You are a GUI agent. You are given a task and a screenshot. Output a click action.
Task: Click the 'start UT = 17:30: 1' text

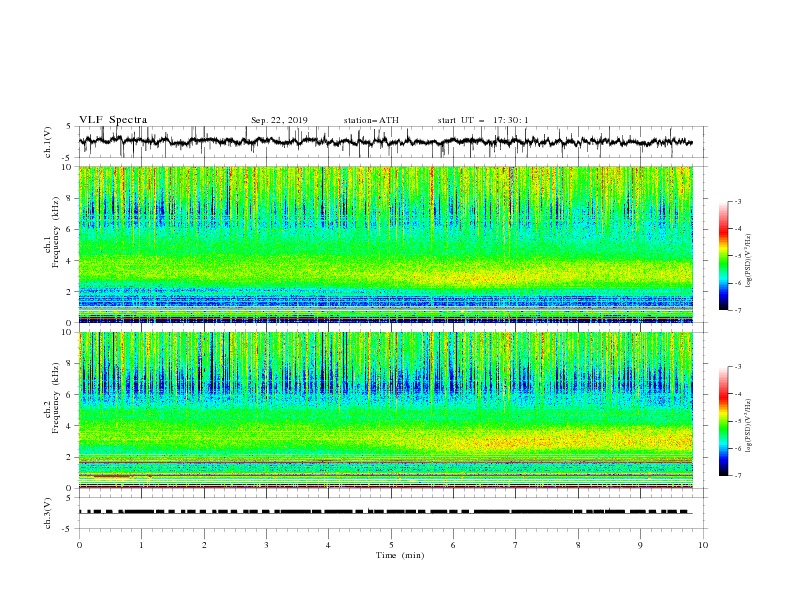tap(483, 120)
